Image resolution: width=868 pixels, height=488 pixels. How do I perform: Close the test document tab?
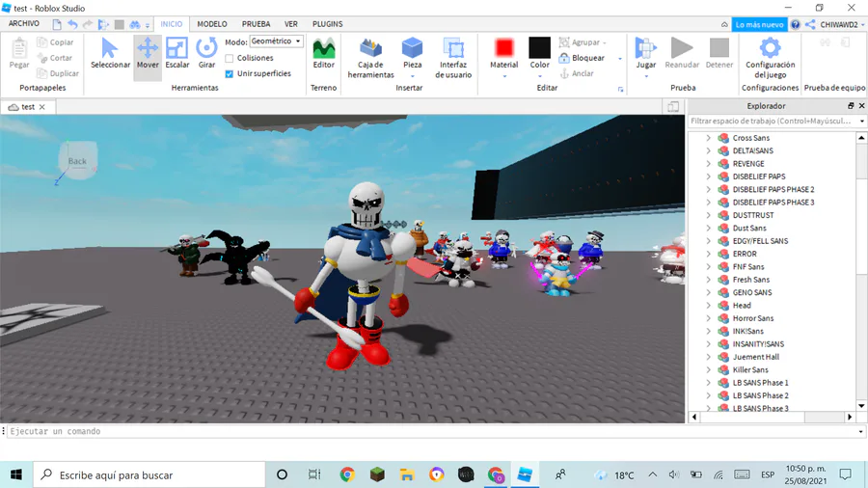coord(42,107)
